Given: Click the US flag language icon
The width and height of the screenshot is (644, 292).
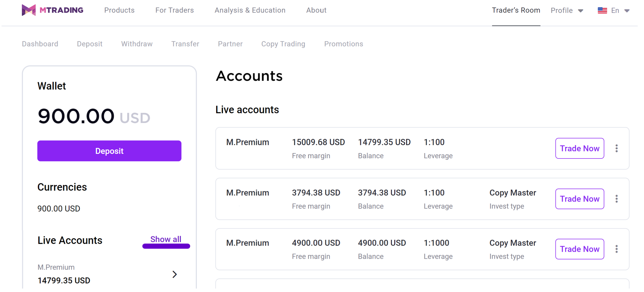Looking at the screenshot, I should pos(602,11).
